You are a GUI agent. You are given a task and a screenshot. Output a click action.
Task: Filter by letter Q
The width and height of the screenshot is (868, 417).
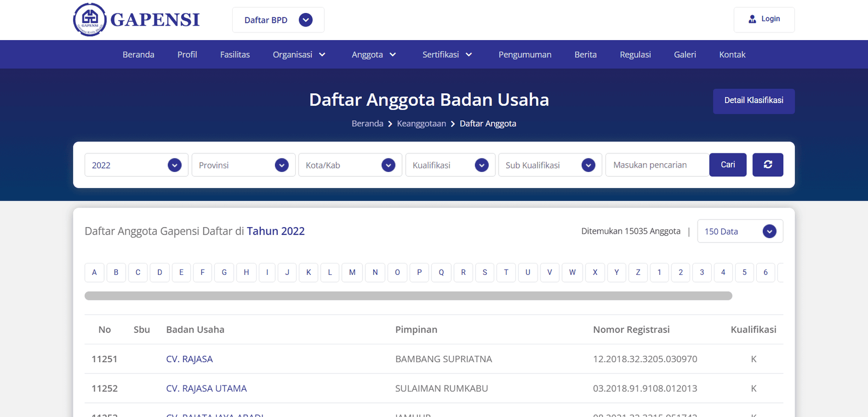pyautogui.click(x=441, y=272)
